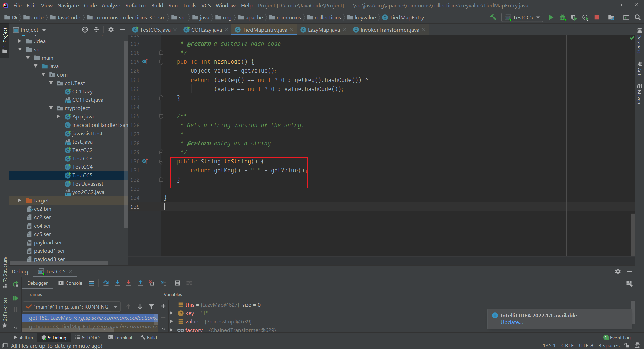Expand the key variable node
This screenshot has width=644, height=349.
click(x=171, y=313)
